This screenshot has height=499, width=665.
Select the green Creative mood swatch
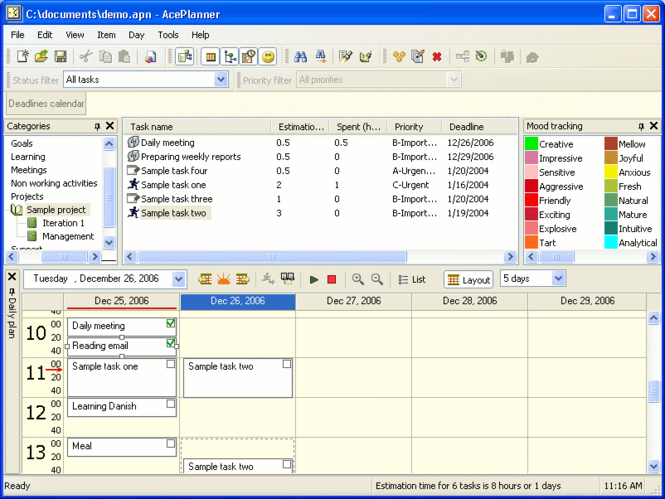[x=531, y=144]
